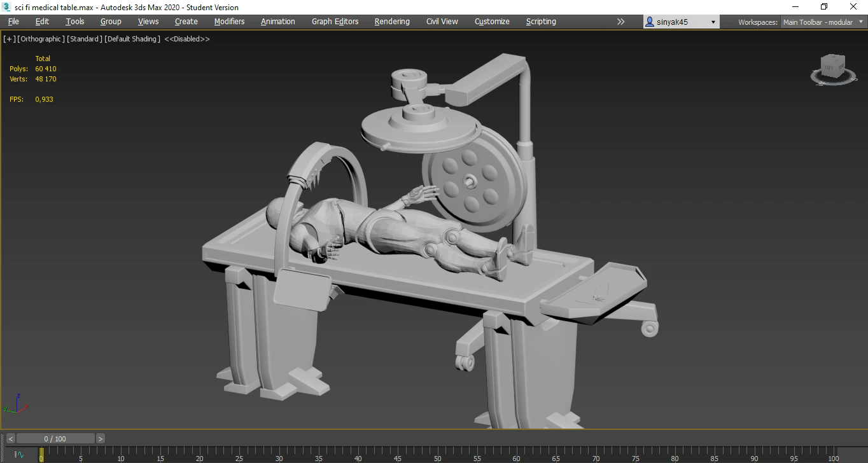The width and height of the screenshot is (868, 463).
Task: Open the Civil View menu
Action: [x=442, y=21]
